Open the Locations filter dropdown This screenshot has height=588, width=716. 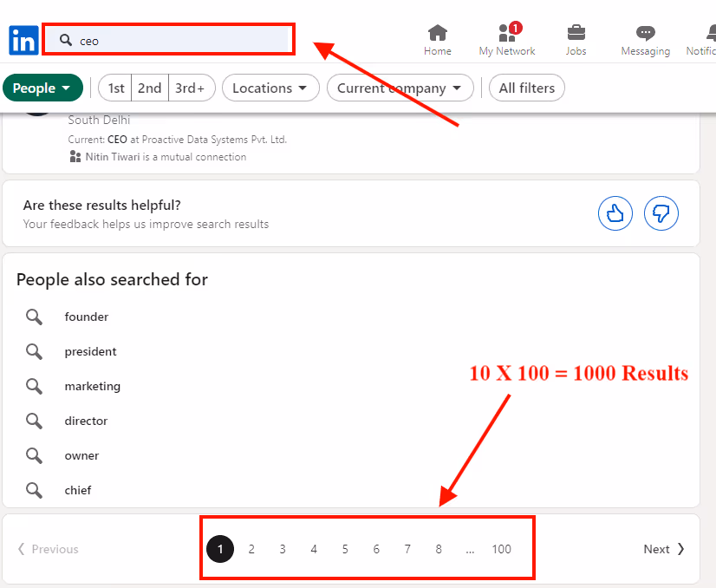[x=270, y=88]
